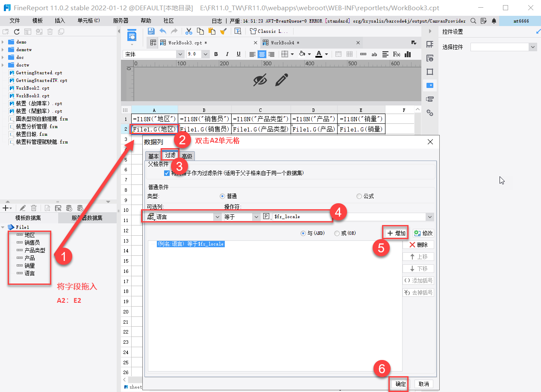The image size is (541, 392).
Task: Click the Save icon in toolbar
Action: coord(151,31)
